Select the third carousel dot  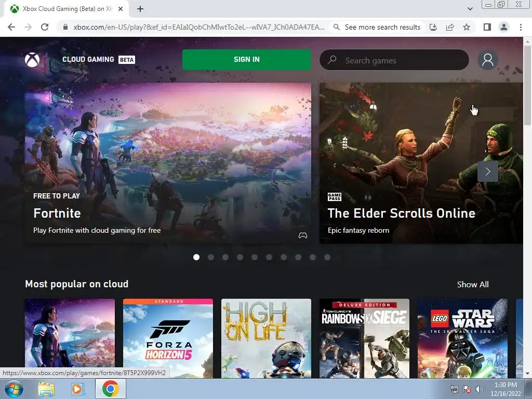[225, 257]
